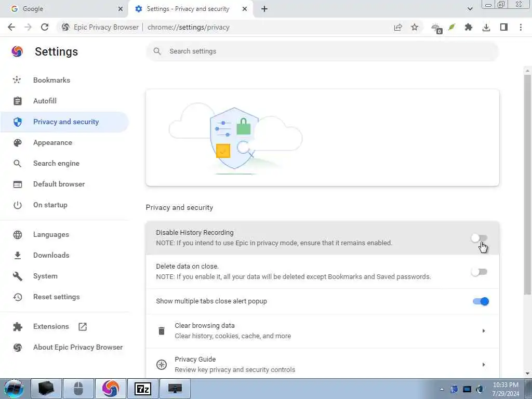The height and width of the screenshot is (399, 532).
Task: Click the Epic logo in address bar
Action: [65, 27]
